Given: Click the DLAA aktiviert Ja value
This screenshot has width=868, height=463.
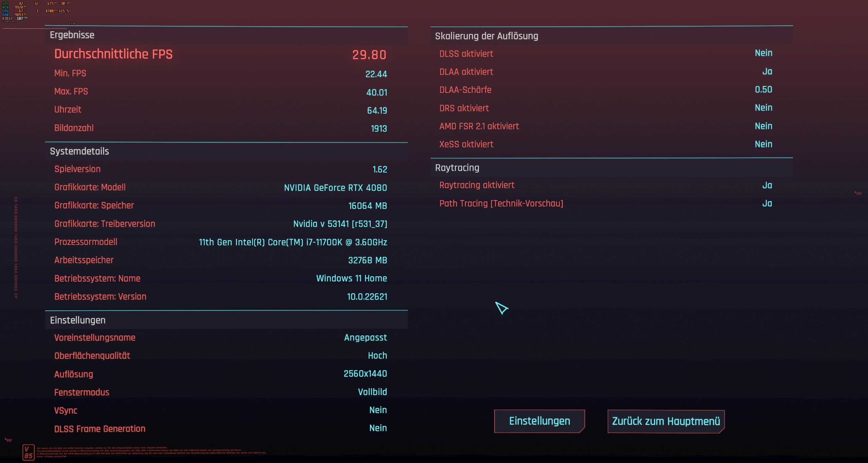Looking at the screenshot, I should [x=767, y=71].
